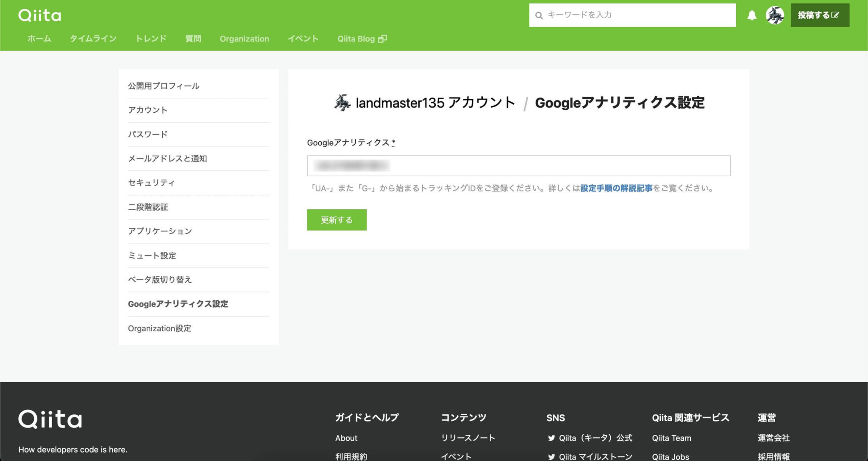Image resolution: width=868 pixels, height=461 pixels.
Task: Switch to the タイムライン tab
Action: point(93,38)
